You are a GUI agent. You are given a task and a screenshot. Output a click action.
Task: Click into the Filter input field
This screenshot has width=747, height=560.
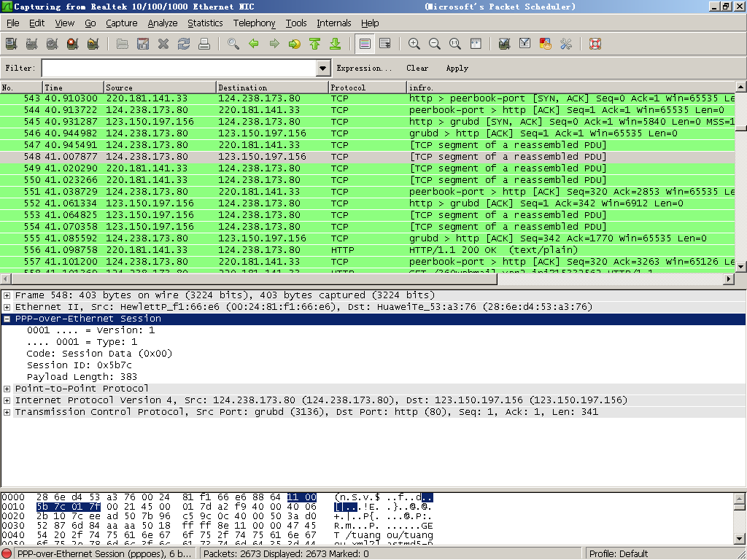179,68
